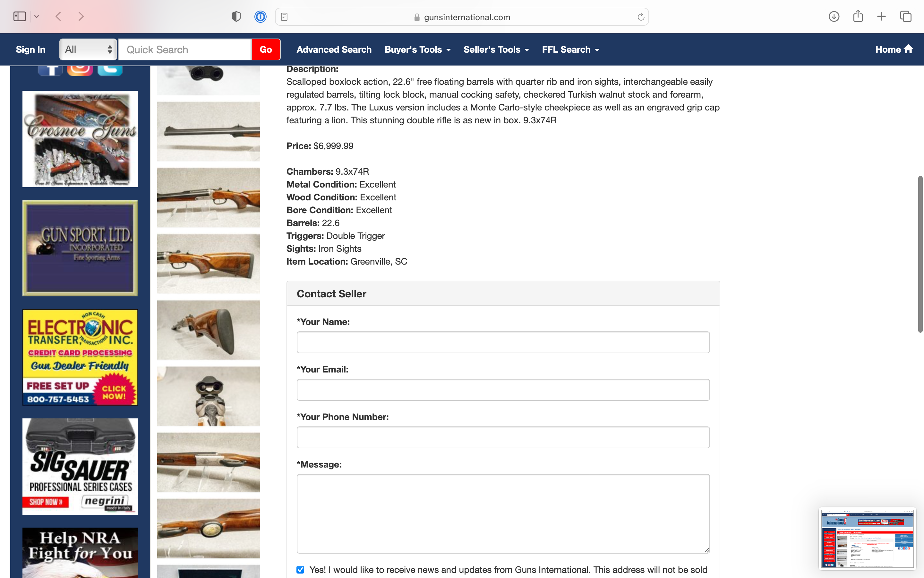Show tab overview
The width and height of the screenshot is (924, 578).
click(906, 16)
